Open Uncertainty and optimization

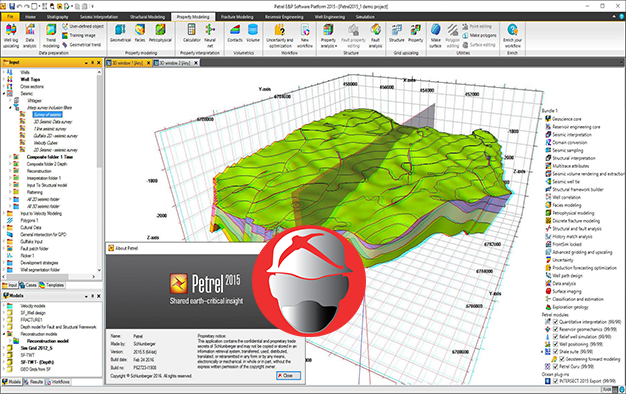[x=279, y=36]
